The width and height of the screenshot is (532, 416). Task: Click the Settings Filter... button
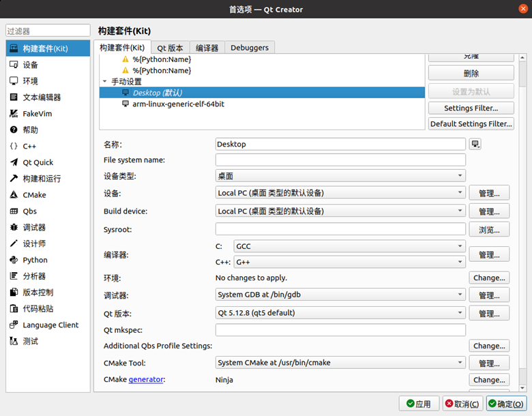[x=471, y=108]
